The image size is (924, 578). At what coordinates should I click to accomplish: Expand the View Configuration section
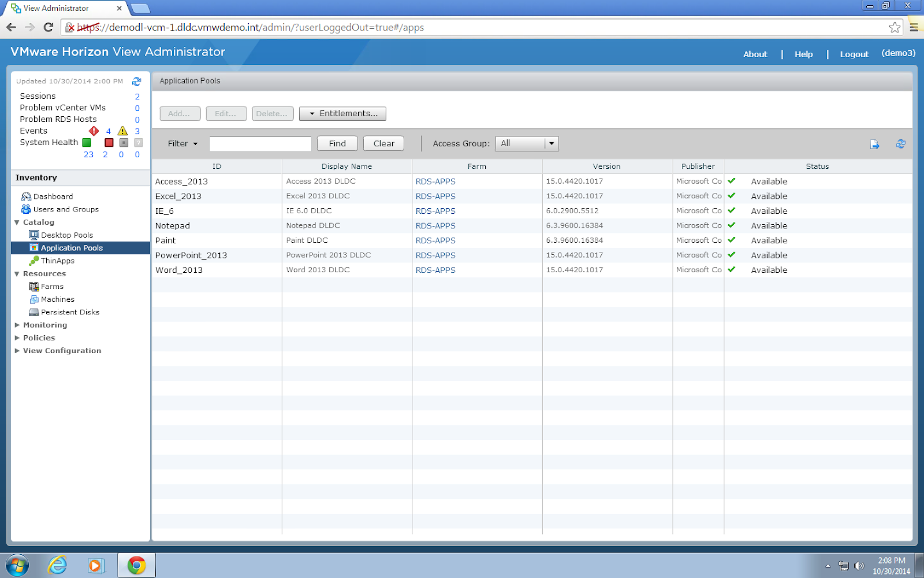[17, 351]
